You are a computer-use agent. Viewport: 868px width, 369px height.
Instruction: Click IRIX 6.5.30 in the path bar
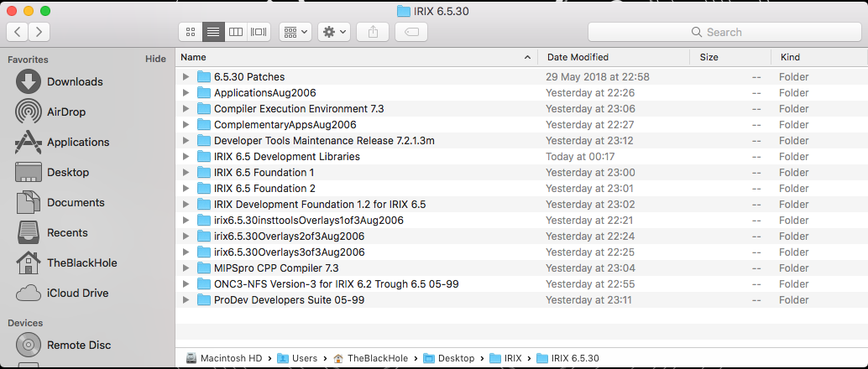pos(568,358)
